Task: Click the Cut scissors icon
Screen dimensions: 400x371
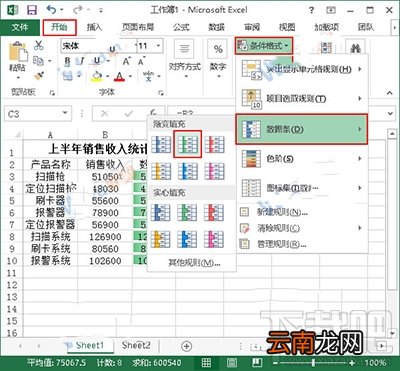Action: [x=39, y=45]
